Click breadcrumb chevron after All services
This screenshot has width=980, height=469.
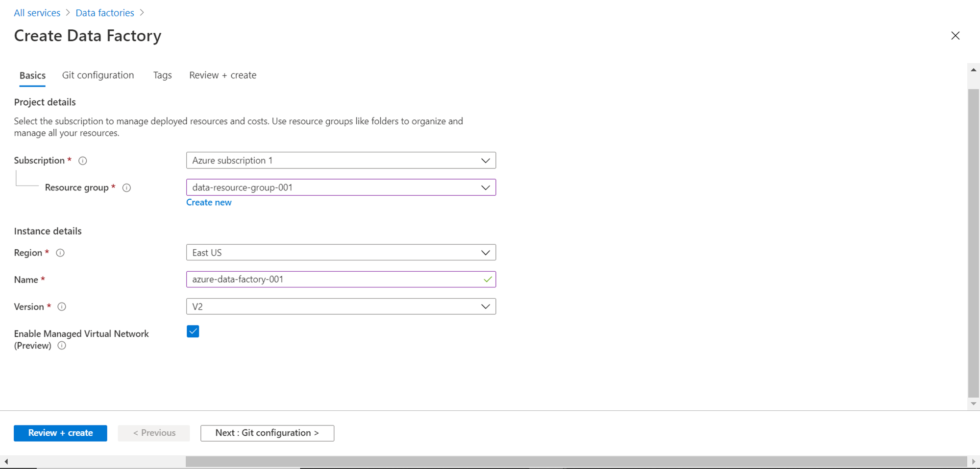pyautogui.click(x=68, y=13)
